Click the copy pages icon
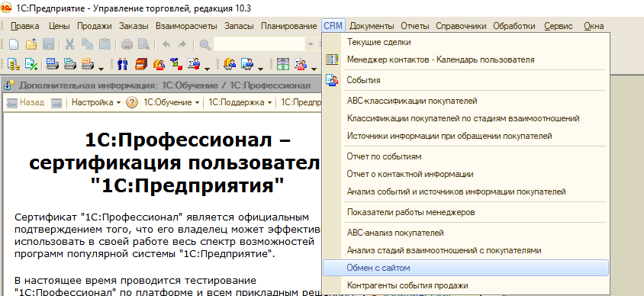 coord(87,44)
